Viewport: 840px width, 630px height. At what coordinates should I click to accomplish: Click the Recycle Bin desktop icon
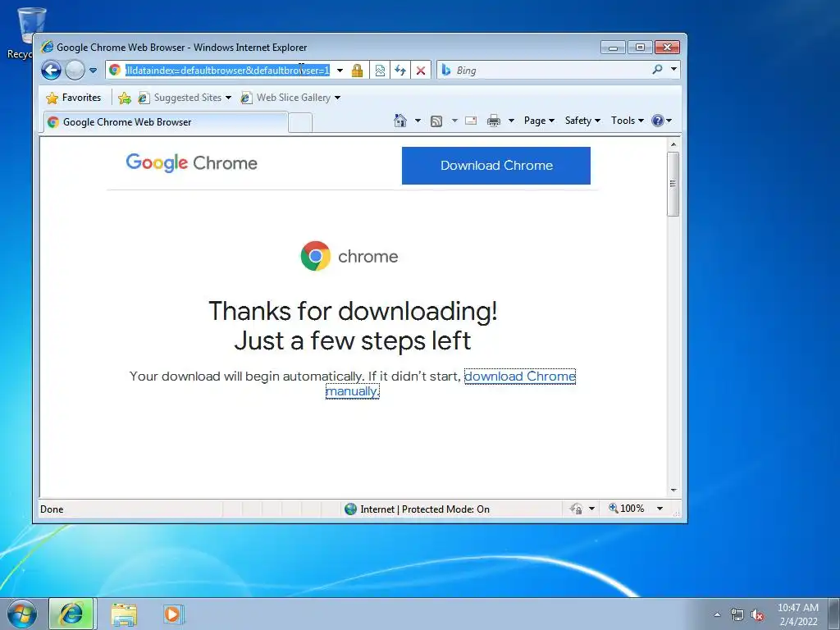[30, 31]
